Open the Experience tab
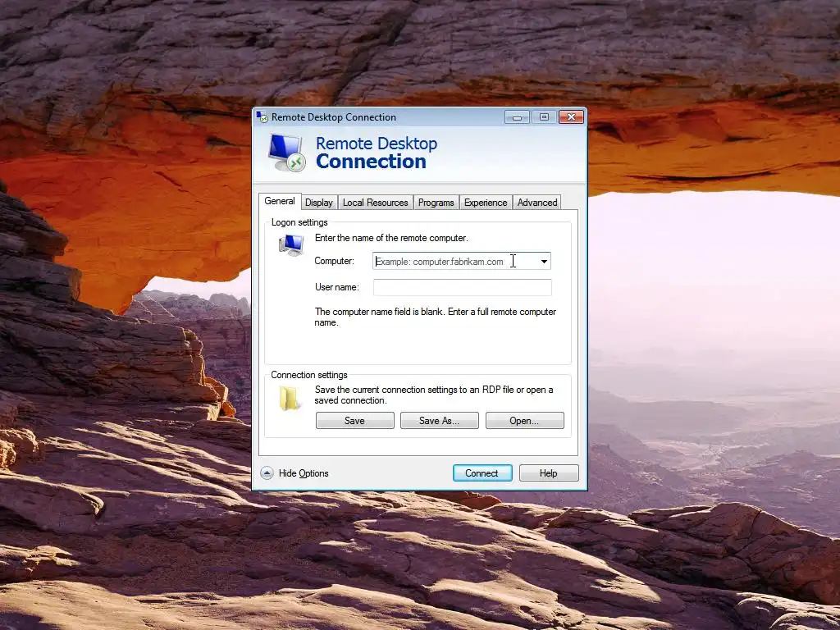Screen dimensions: 840x630 tap(486, 203)
